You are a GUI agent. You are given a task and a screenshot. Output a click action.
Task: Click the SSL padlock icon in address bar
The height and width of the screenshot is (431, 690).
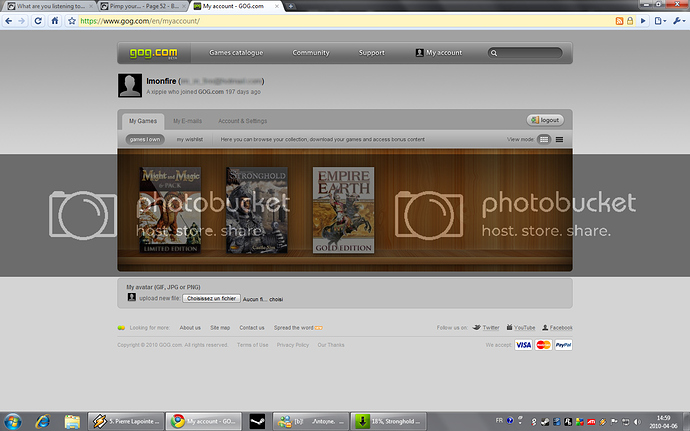[630, 21]
